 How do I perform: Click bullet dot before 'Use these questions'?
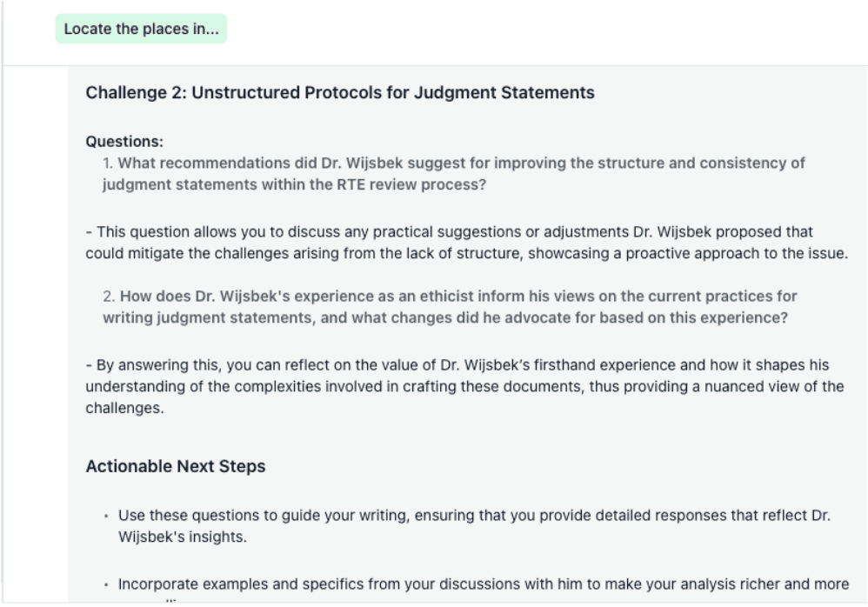coord(106,517)
